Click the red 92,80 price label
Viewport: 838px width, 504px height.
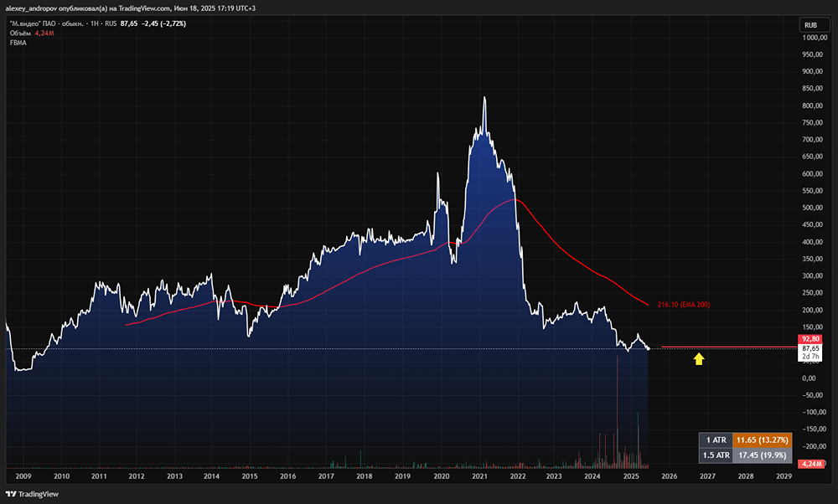coord(810,339)
